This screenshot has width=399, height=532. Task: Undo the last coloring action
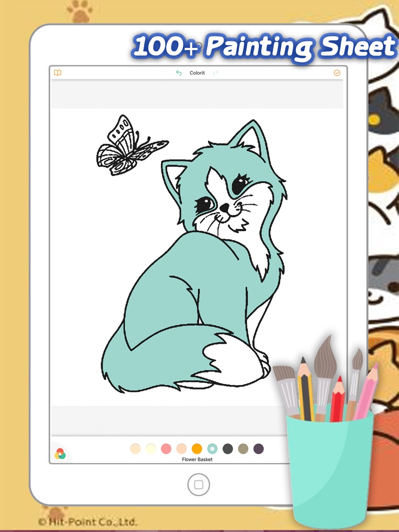coord(179,73)
